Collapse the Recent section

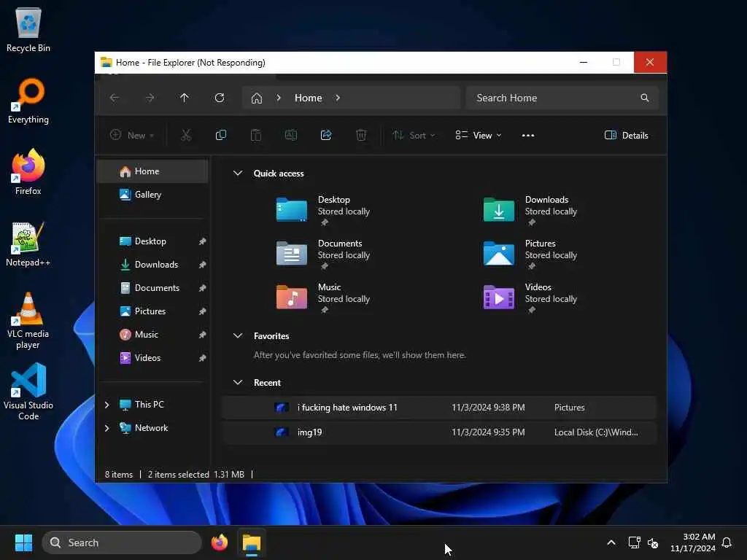tap(238, 382)
